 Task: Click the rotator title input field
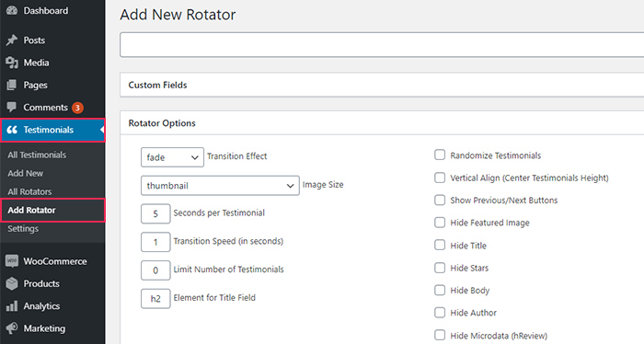coord(382,45)
